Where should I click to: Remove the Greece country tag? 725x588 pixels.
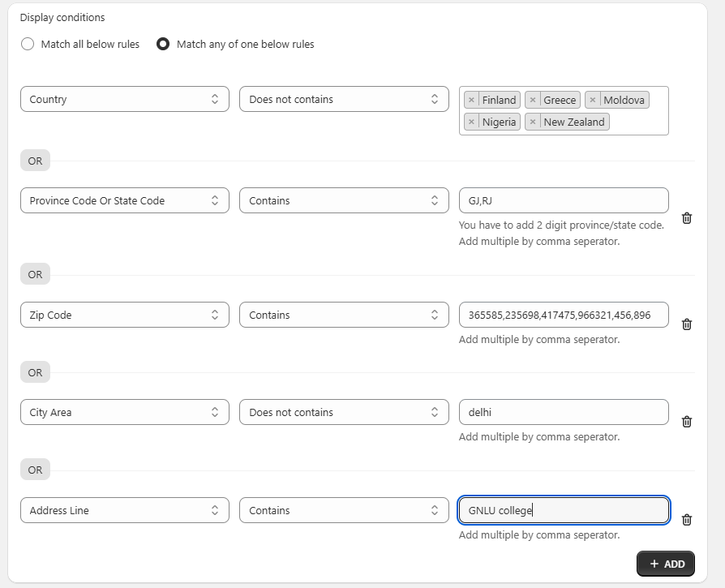533,101
